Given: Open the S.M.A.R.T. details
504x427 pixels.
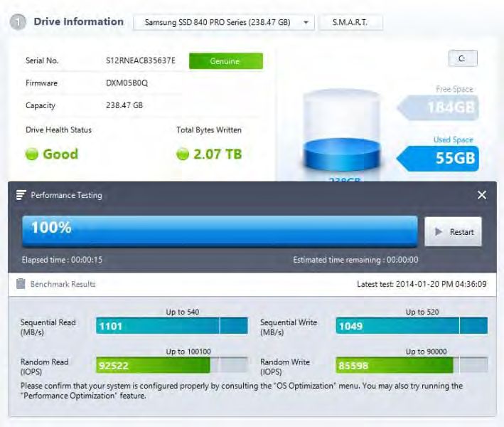Looking at the screenshot, I should tap(350, 23).
